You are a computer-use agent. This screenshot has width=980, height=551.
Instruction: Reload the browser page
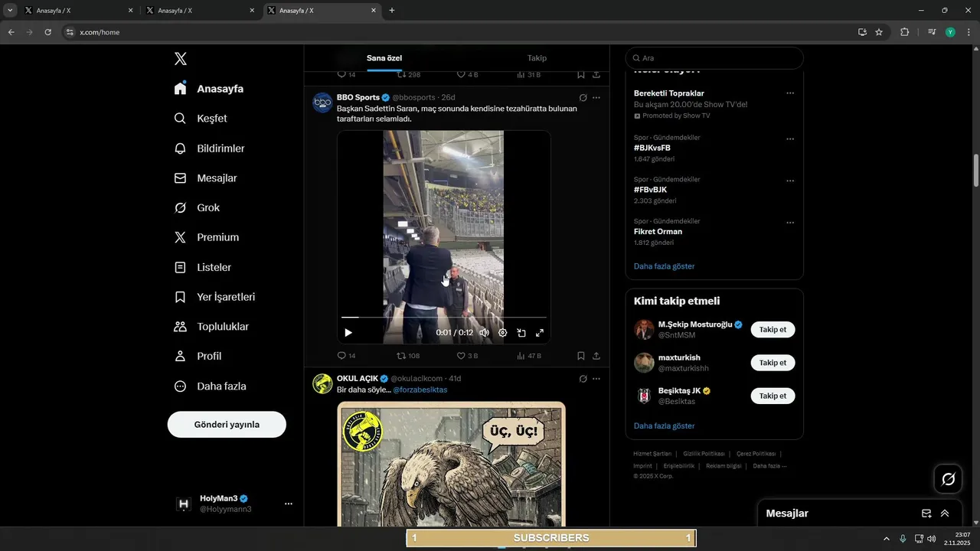pos(47,32)
